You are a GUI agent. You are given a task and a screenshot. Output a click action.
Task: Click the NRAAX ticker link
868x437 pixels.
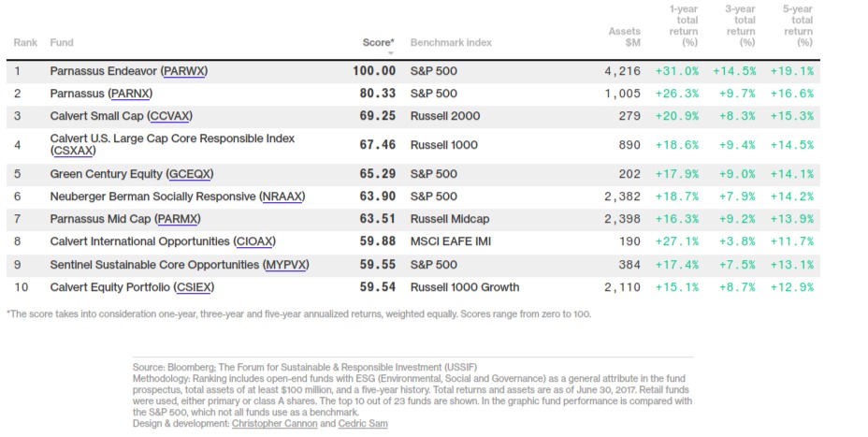(x=282, y=197)
